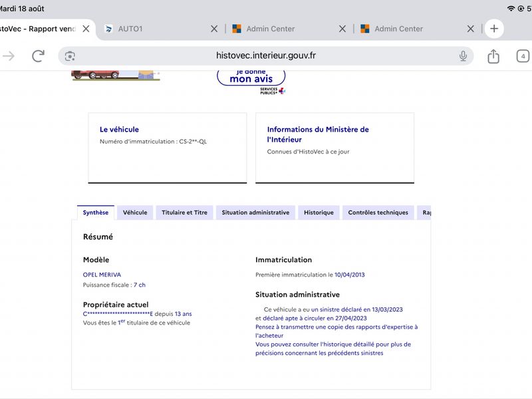
Task: Open the camera search icon in address bar
Action: (x=70, y=56)
